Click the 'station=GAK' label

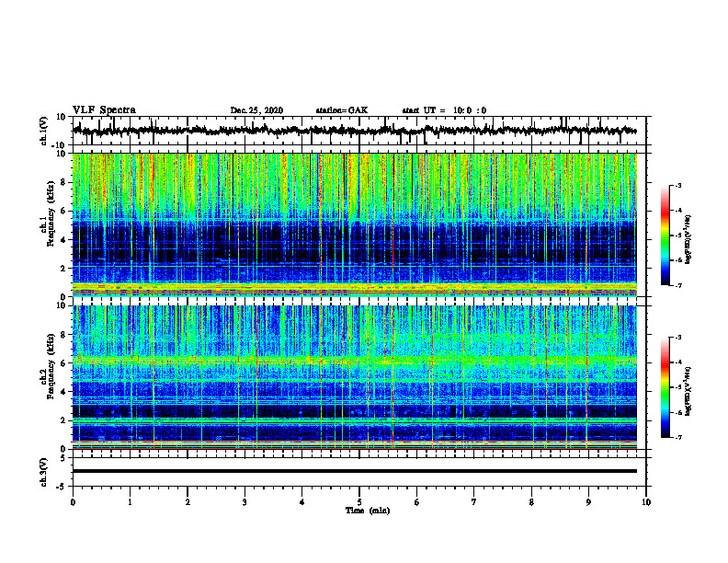pyautogui.click(x=342, y=110)
